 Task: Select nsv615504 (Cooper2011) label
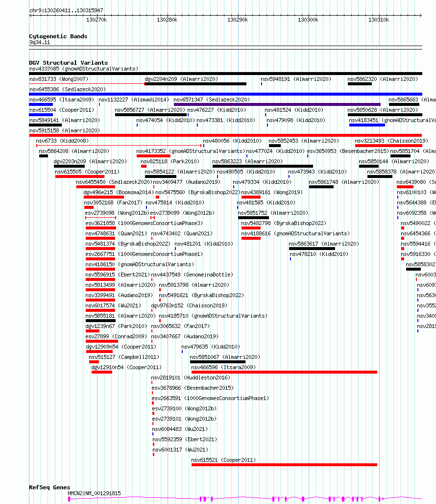click(x=62, y=110)
